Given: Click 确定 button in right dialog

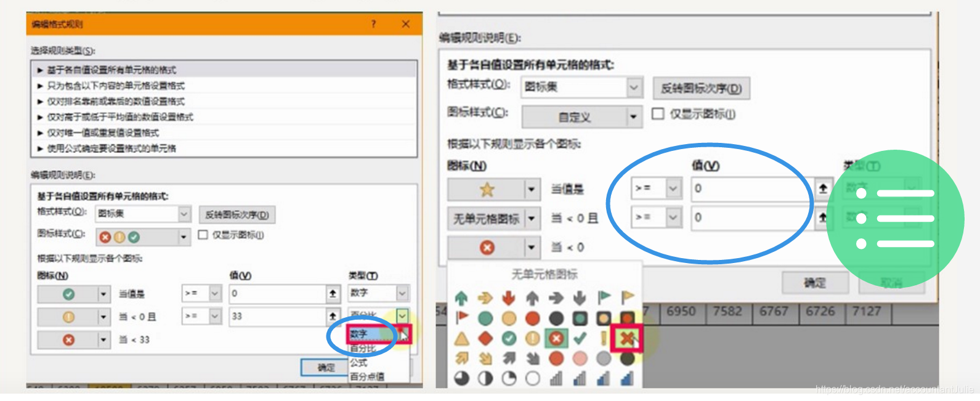Looking at the screenshot, I should click(x=815, y=283).
